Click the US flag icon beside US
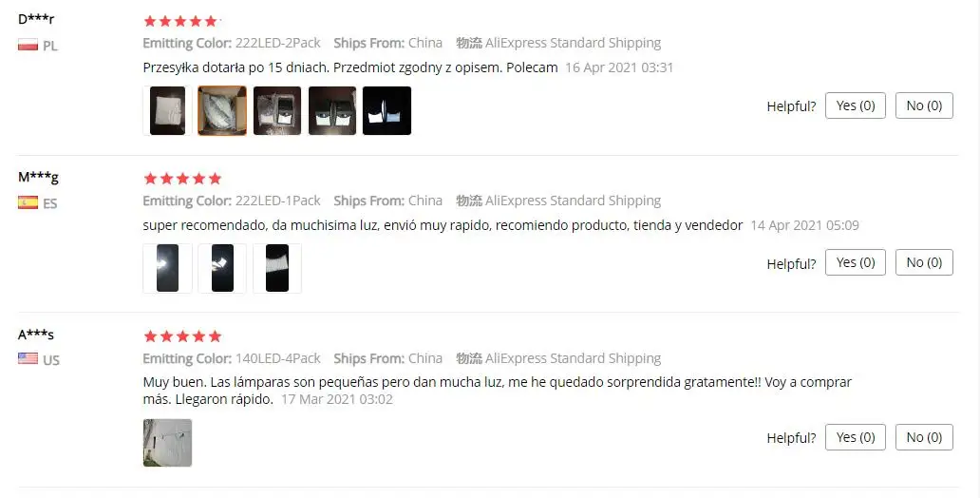The width and height of the screenshot is (980, 498). coord(28,358)
